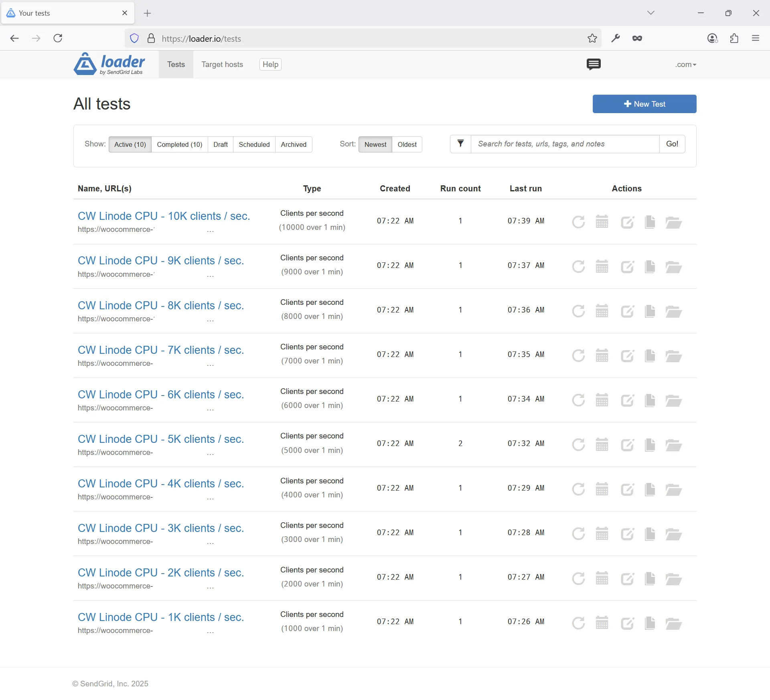The image size is (770, 700).
Task: Rerun the 10K clients test
Action: [578, 222]
